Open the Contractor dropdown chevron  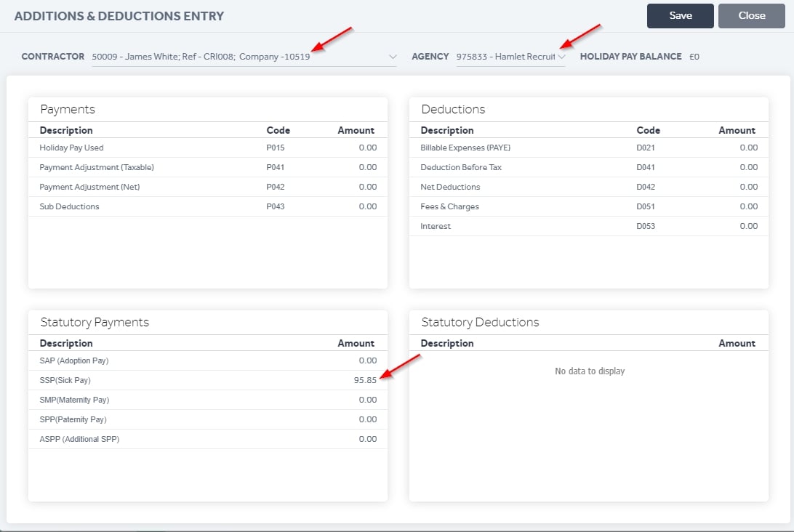click(393, 57)
